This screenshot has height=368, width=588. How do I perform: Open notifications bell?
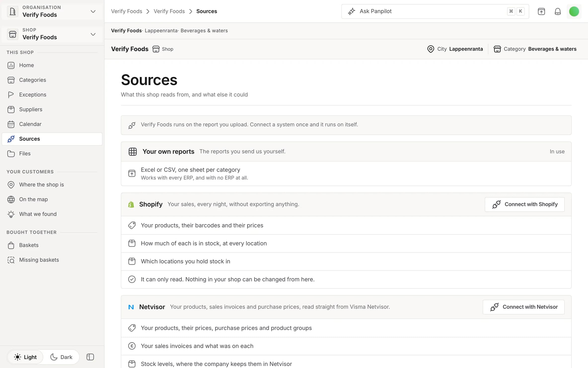click(x=558, y=11)
